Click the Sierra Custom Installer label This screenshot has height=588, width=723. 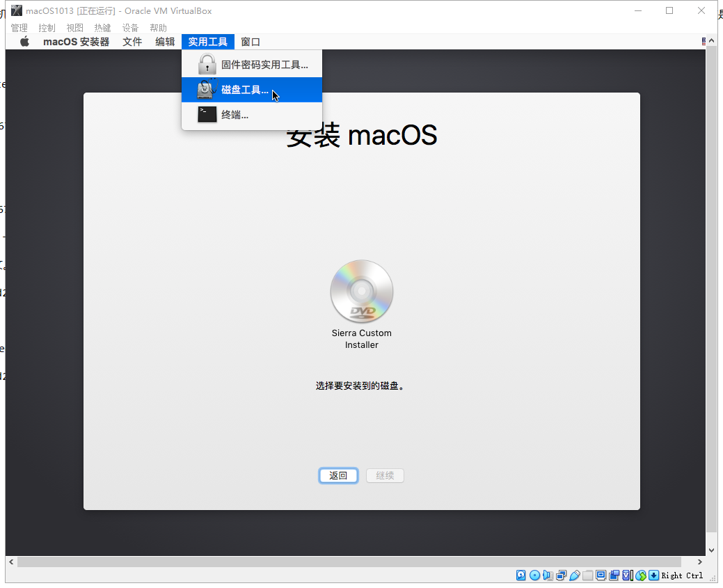tap(362, 339)
